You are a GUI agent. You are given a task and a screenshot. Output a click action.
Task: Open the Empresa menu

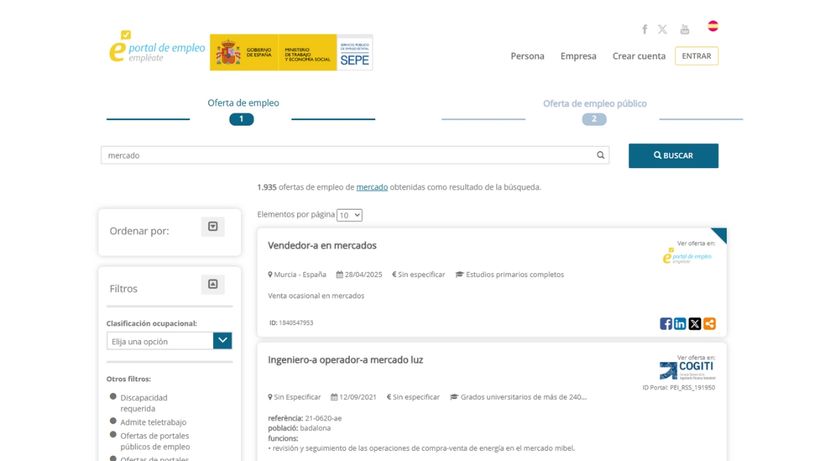[578, 56]
